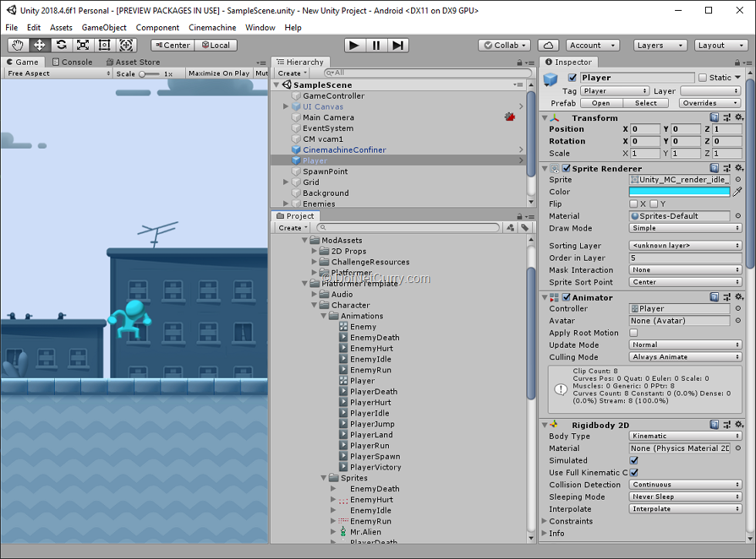
Task: Click the prefab Open button
Action: (601, 103)
